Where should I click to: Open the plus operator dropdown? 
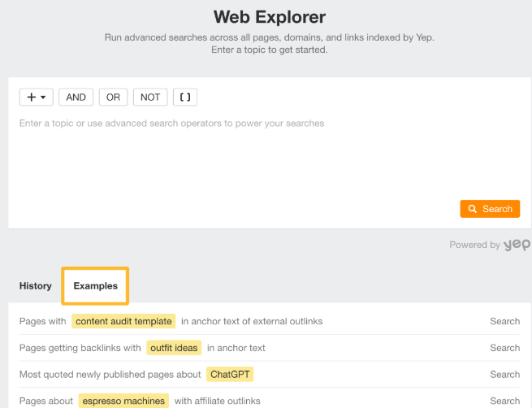[x=37, y=97]
